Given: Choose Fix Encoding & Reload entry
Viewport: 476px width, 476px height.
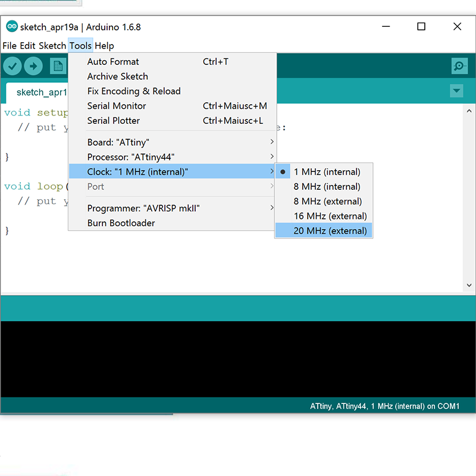Looking at the screenshot, I should pos(173,91).
